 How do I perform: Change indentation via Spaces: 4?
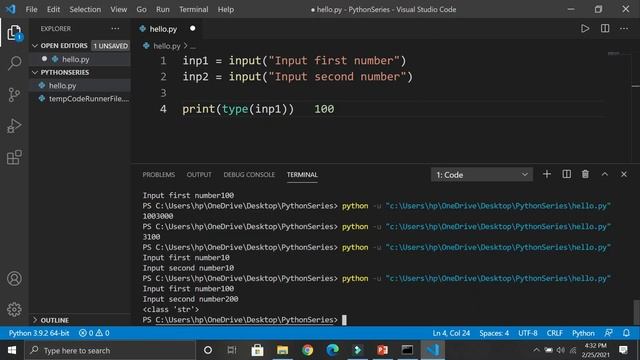[494, 333]
